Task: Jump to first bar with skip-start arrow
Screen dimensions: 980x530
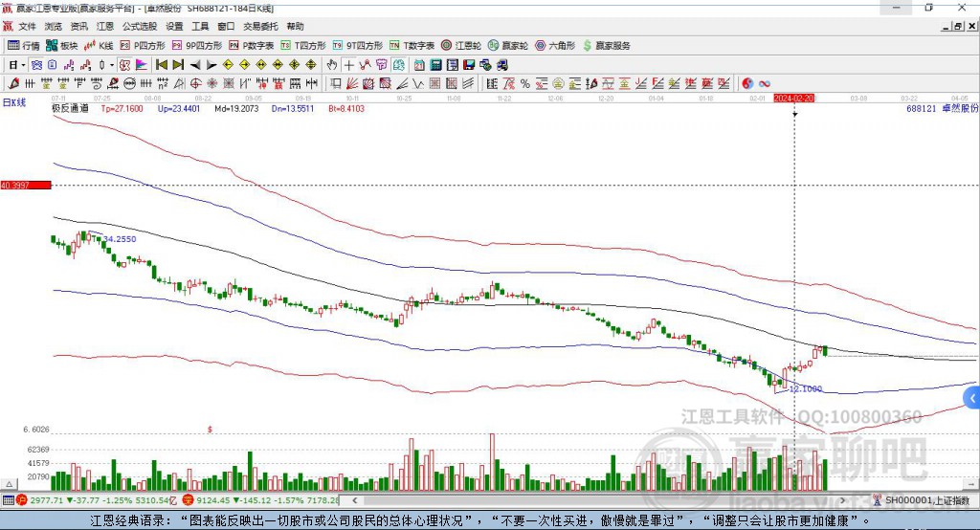Action: click(161, 65)
